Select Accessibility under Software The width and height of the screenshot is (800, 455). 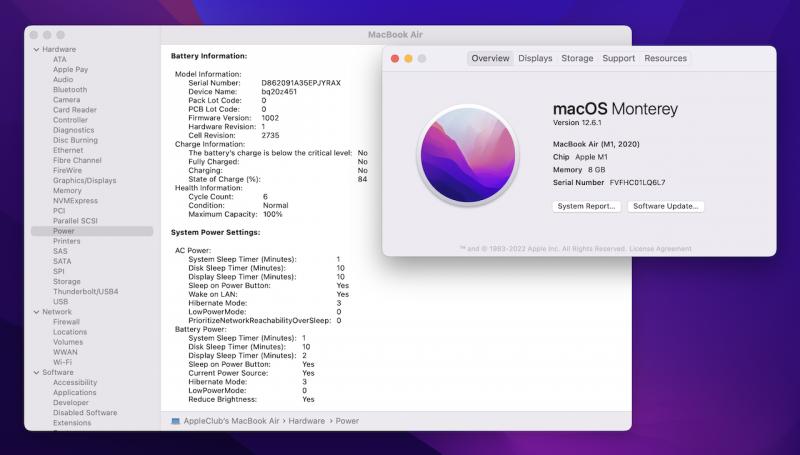point(75,383)
